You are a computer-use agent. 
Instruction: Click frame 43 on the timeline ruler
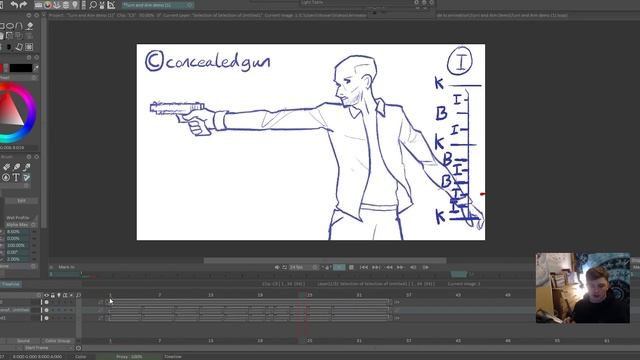[458, 295]
